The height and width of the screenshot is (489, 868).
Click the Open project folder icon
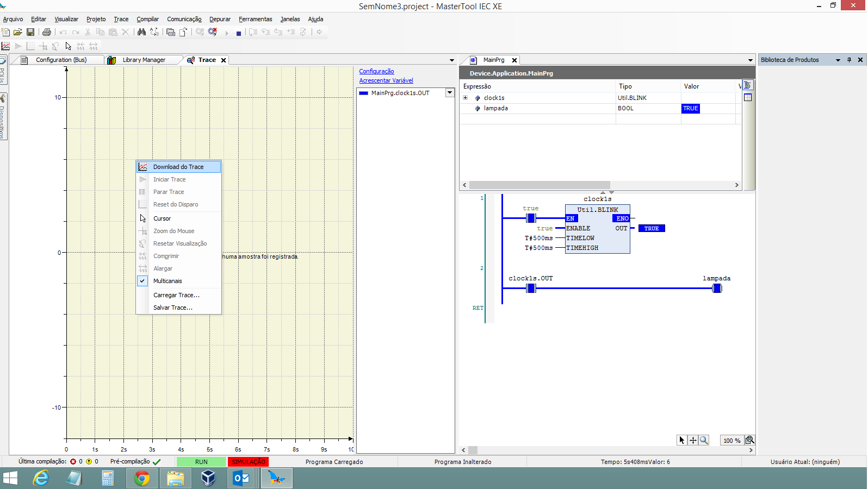18,33
